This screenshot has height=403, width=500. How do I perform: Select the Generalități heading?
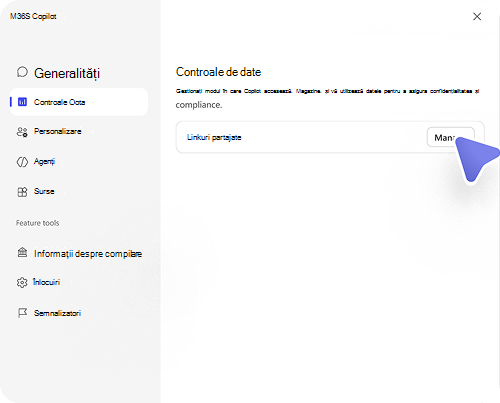[x=67, y=73]
